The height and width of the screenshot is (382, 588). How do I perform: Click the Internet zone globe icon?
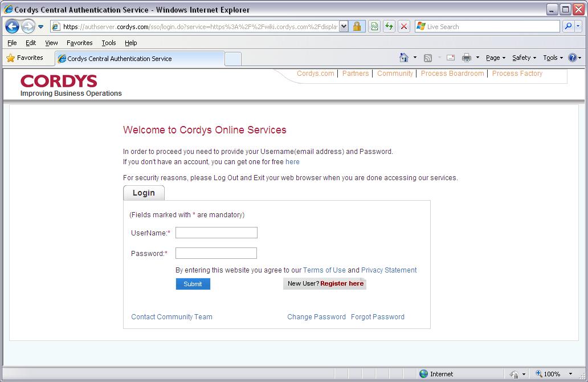pos(424,374)
